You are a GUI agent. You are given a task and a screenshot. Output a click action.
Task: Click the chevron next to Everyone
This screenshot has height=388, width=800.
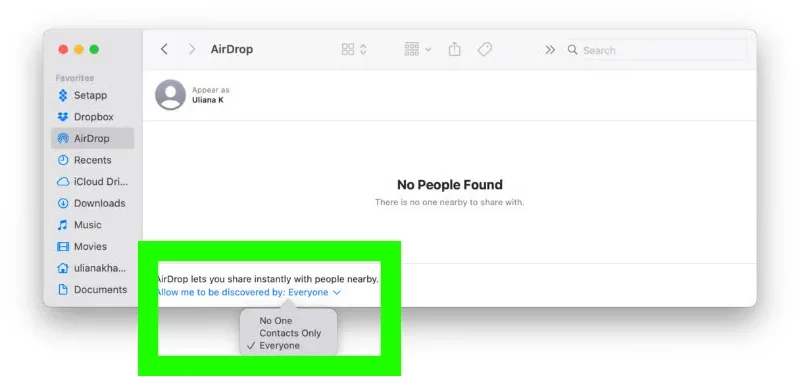tap(337, 293)
